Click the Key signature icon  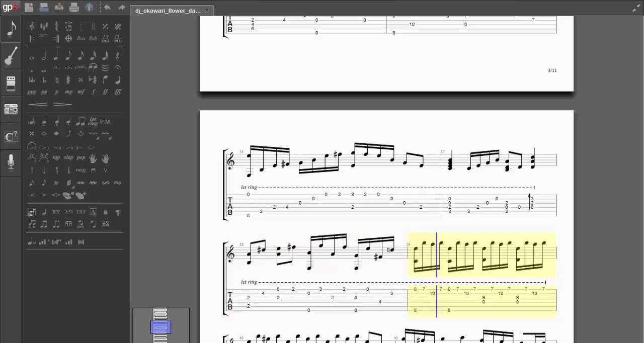point(44,26)
